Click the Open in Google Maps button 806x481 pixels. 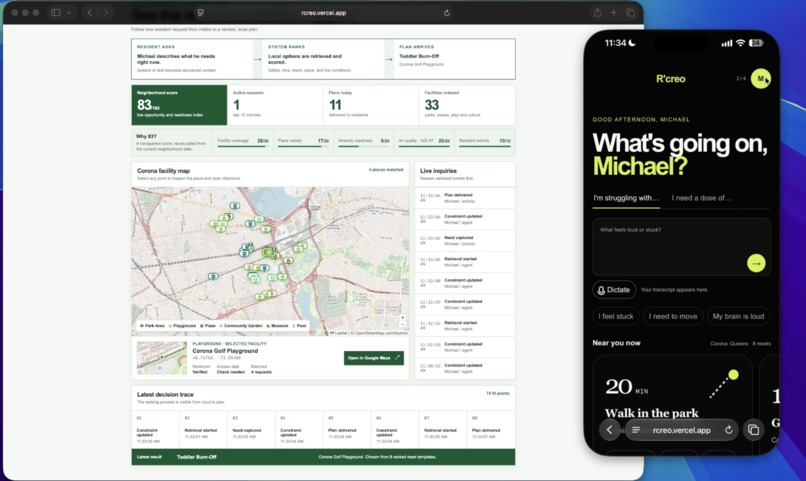point(374,358)
